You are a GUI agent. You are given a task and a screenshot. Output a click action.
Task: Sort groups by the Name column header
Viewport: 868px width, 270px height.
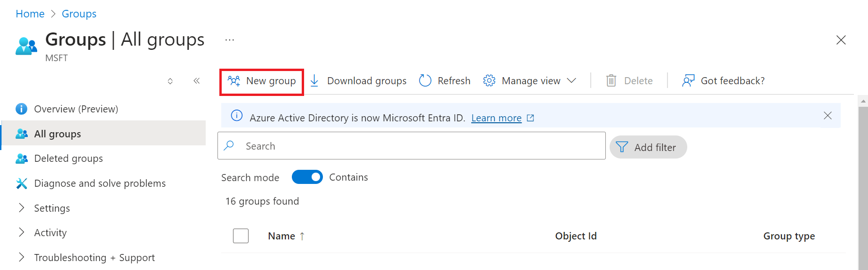(281, 236)
